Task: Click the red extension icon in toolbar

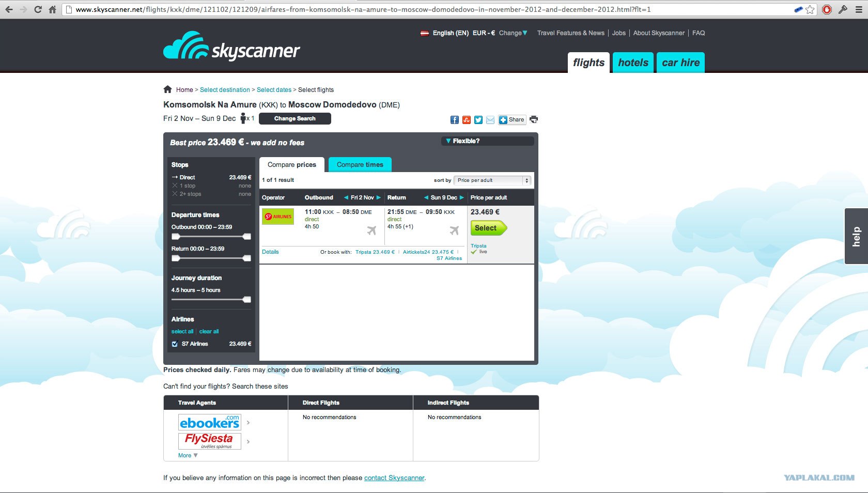Action: 827,9
